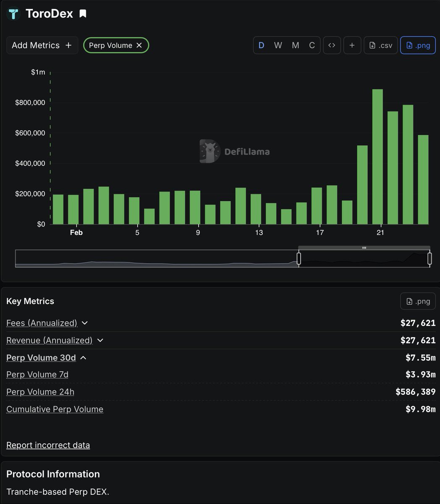The image size is (440, 504).
Task: Click the $586,389 value
Action: pos(416,392)
